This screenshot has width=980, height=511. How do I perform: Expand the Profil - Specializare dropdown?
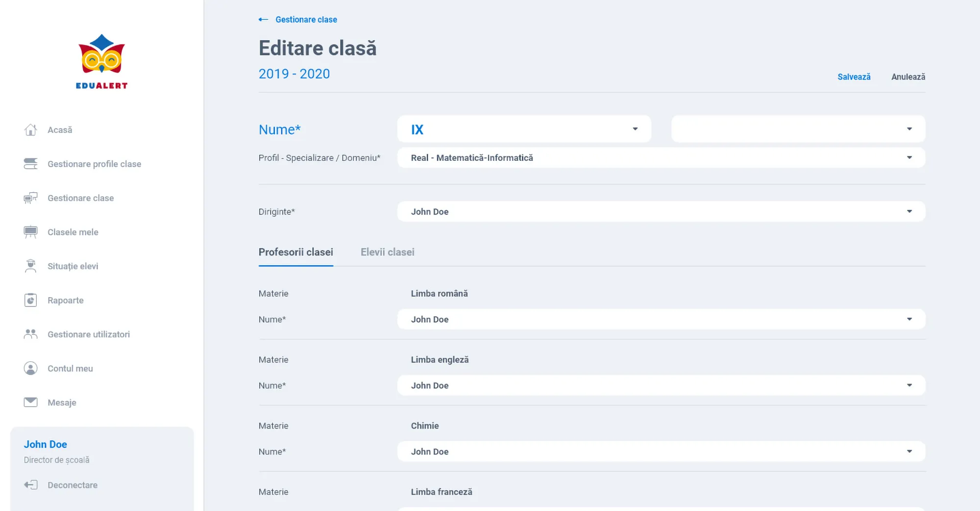tap(661, 157)
